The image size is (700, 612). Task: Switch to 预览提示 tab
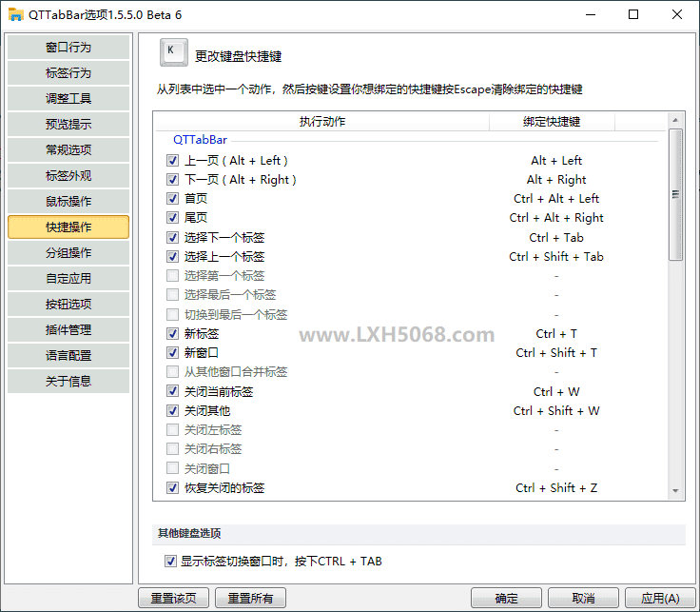pos(68,124)
